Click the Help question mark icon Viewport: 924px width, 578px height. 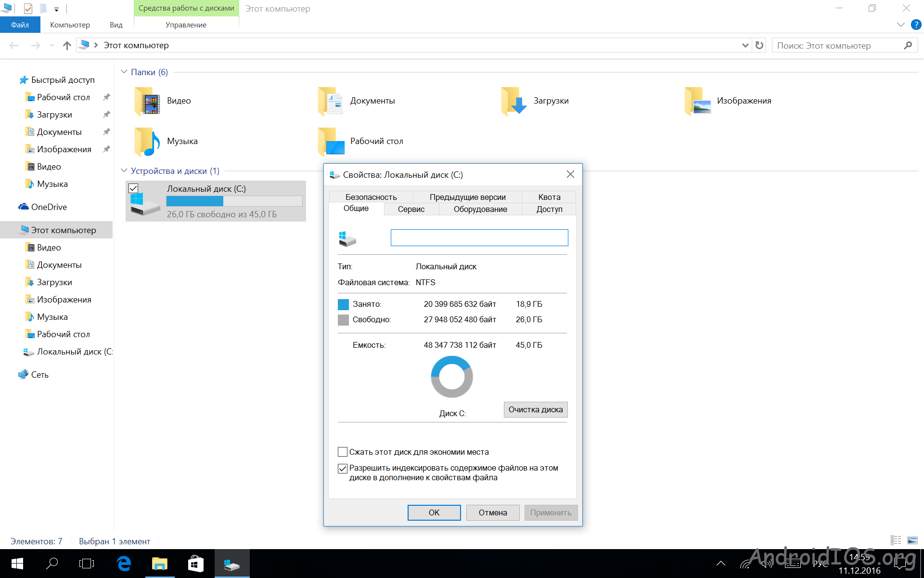pyautogui.click(x=916, y=25)
